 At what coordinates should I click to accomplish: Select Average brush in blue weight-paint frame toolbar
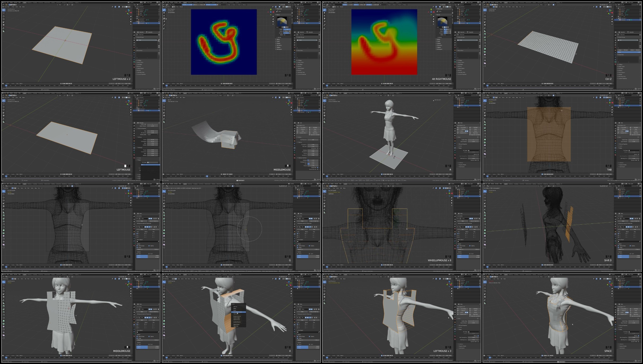coord(164,16)
